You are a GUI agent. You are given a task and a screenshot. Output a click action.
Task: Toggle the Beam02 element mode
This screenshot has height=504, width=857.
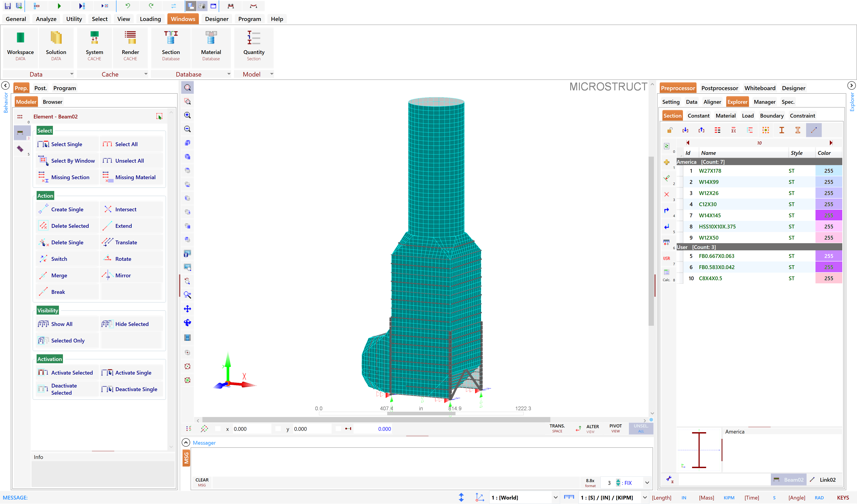click(x=788, y=479)
